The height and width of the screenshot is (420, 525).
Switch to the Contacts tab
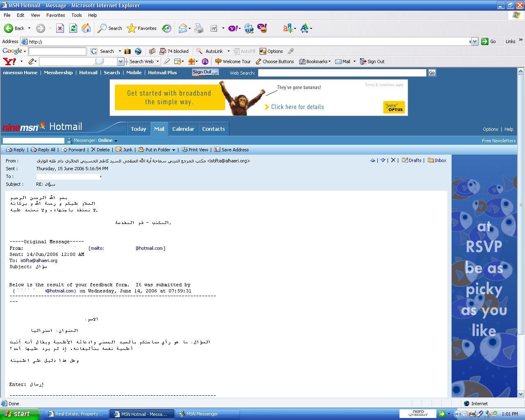click(213, 129)
